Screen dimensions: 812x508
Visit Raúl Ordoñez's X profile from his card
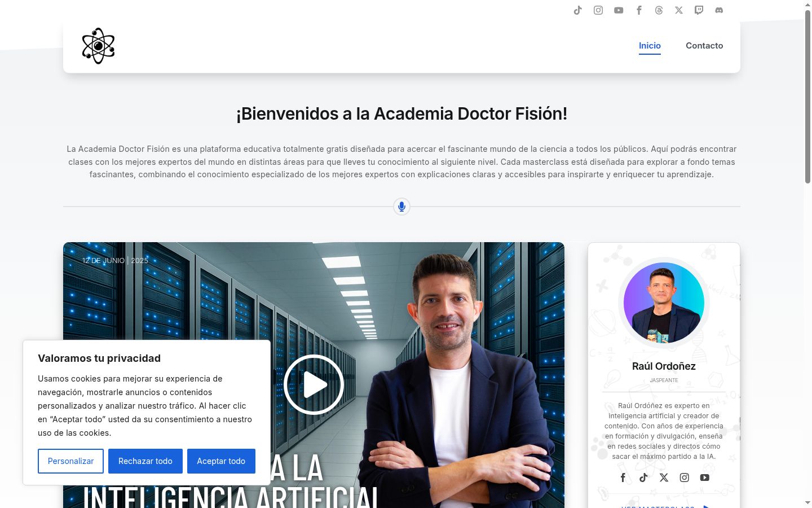[x=664, y=478]
